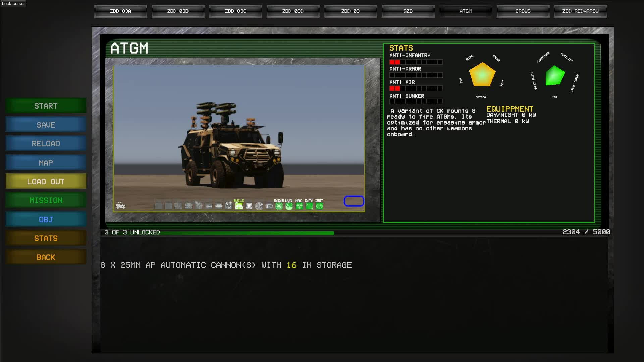The image size is (644, 362).
Task: Click the armed vehicle type icon
Action: click(121, 206)
